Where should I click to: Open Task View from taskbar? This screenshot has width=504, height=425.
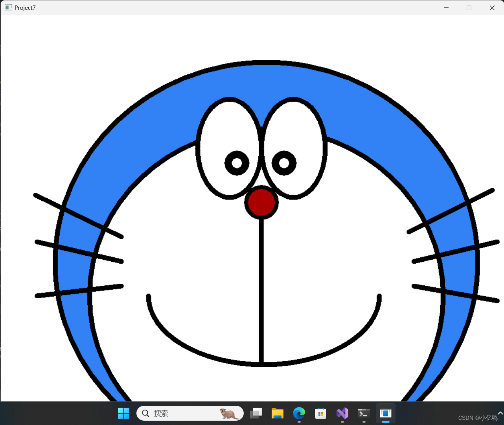tap(256, 413)
